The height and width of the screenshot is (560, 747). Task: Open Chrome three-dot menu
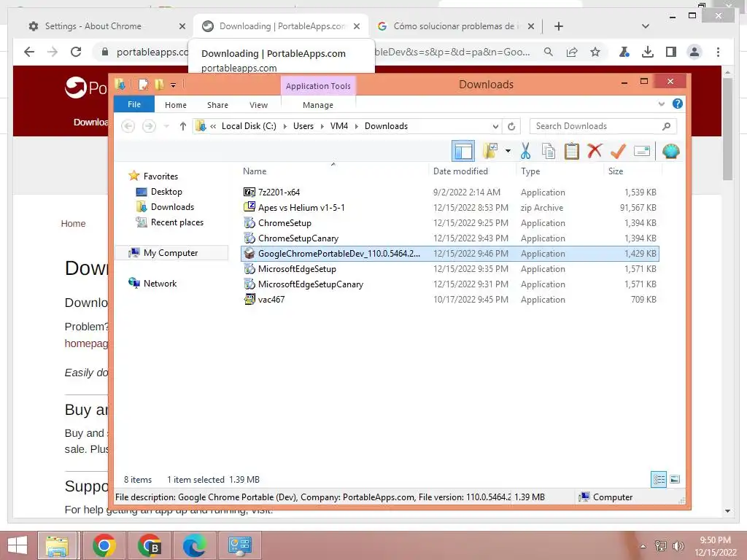(718, 52)
